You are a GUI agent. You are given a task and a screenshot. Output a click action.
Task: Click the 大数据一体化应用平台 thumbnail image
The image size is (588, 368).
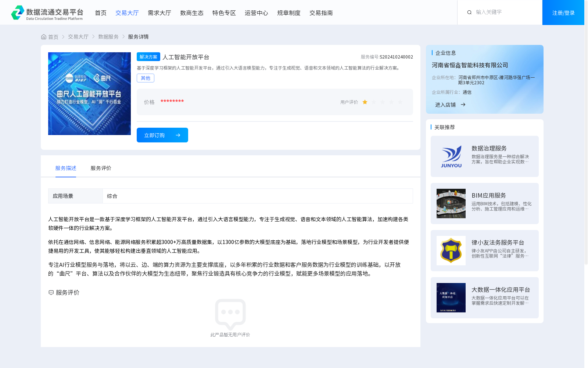[451, 298]
